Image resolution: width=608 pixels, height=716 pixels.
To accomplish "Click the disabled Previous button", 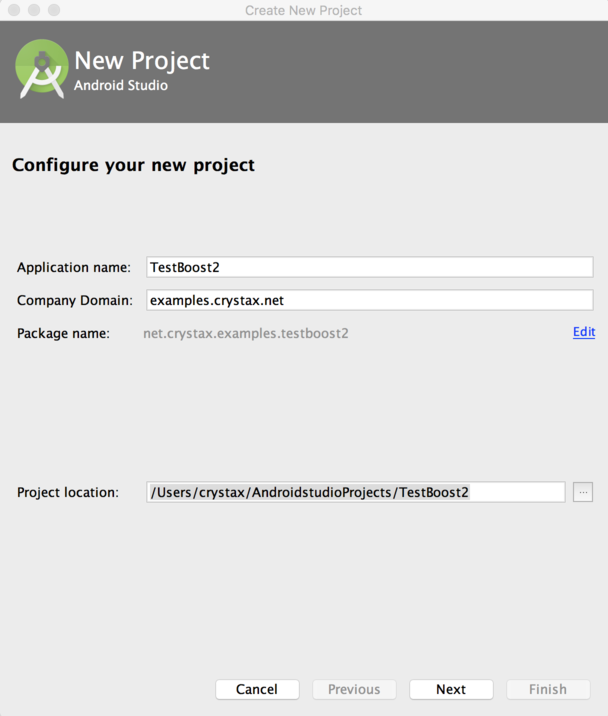I will pos(354,689).
